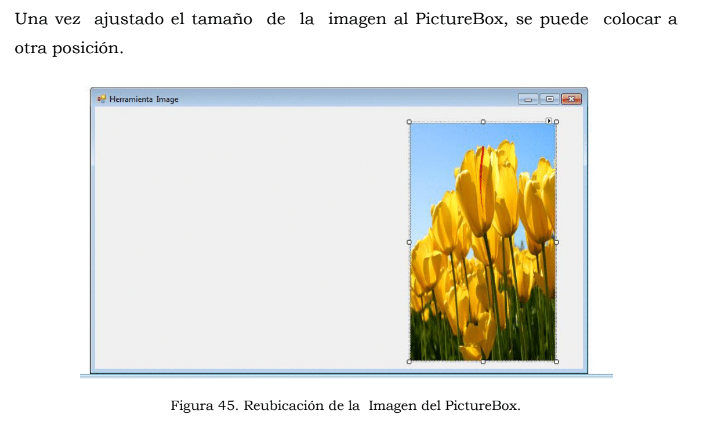Click the text 'otra posición.'
Viewport: 704px width, 426px height.
coord(69,48)
